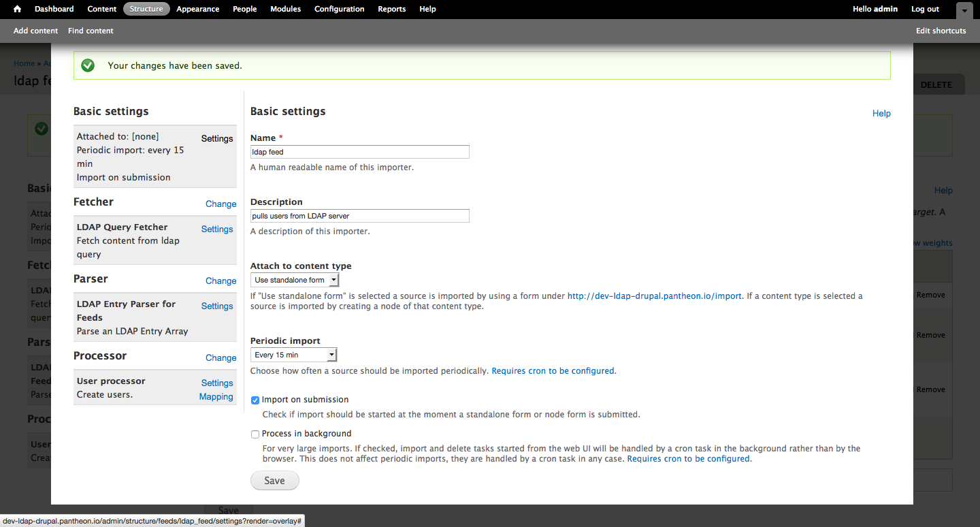The height and width of the screenshot is (527, 980).
Task: Click the Name input field
Action: click(360, 152)
